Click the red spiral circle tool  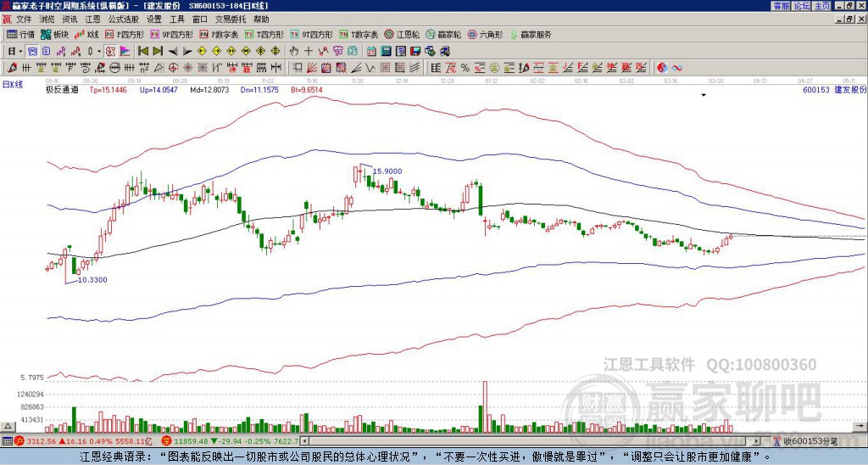[173, 68]
